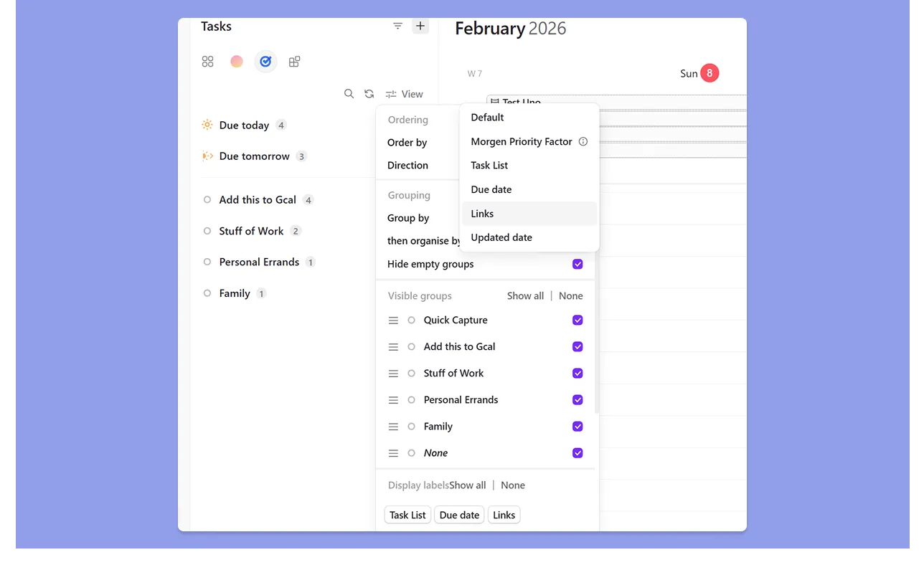Viewport: 924px width, 565px height.
Task: Select the grid view icon under Tasks
Action: point(207,61)
